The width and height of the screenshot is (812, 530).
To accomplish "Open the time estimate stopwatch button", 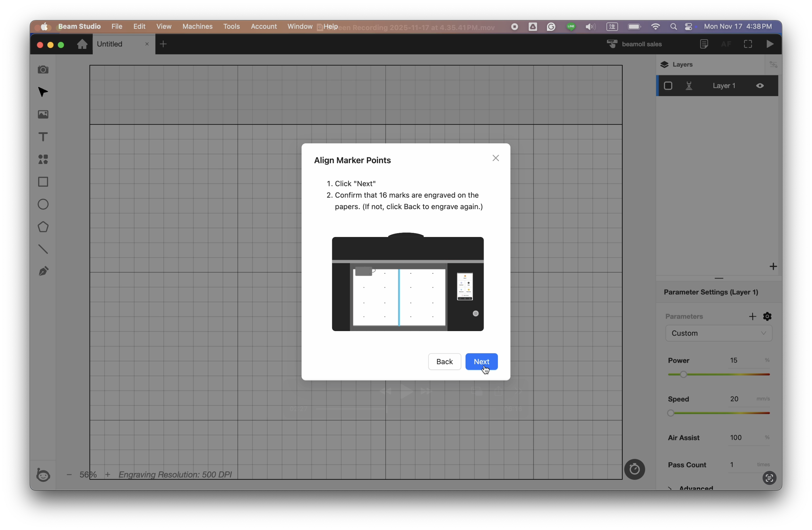I will pyautogui.click(x=634, y=469).
